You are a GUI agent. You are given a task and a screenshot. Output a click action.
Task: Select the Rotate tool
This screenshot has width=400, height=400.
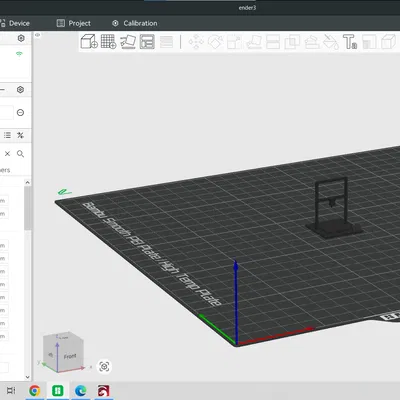click(215, 42)
